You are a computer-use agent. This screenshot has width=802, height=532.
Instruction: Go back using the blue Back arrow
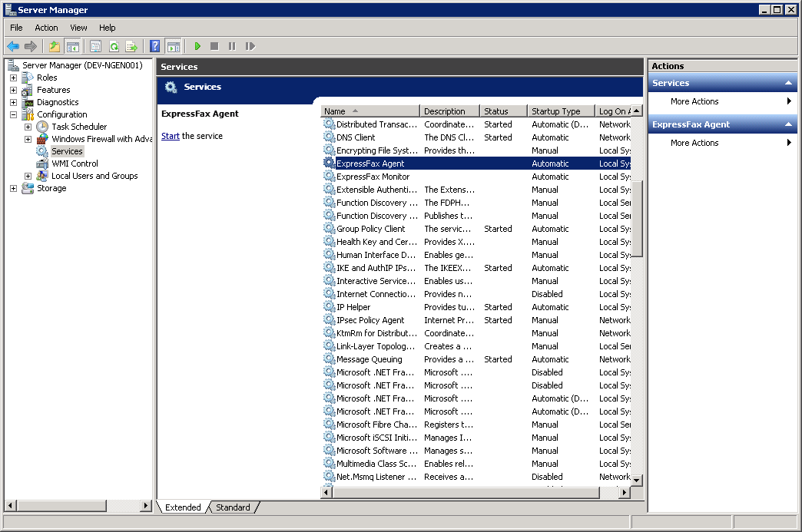tap(13, 47)
